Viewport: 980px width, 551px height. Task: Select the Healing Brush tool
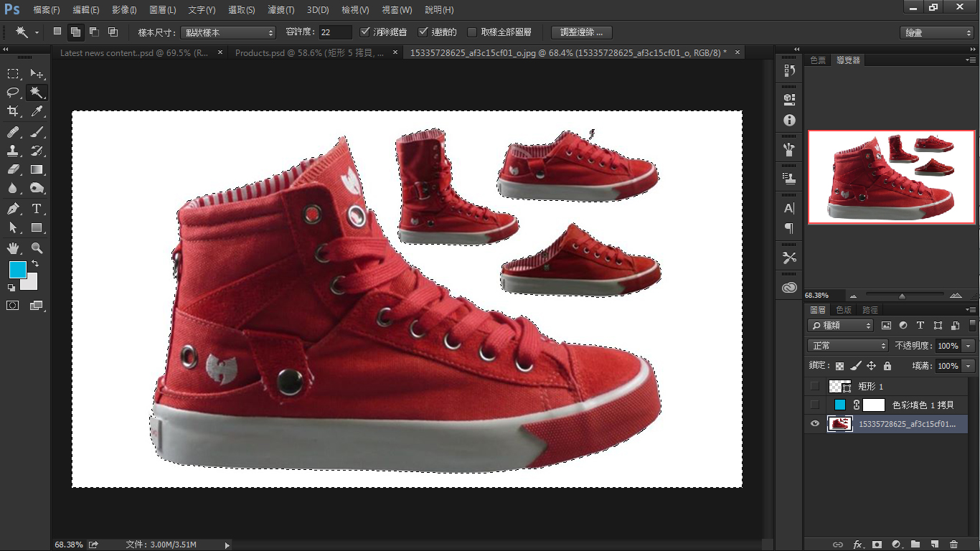tap(13, 132)
